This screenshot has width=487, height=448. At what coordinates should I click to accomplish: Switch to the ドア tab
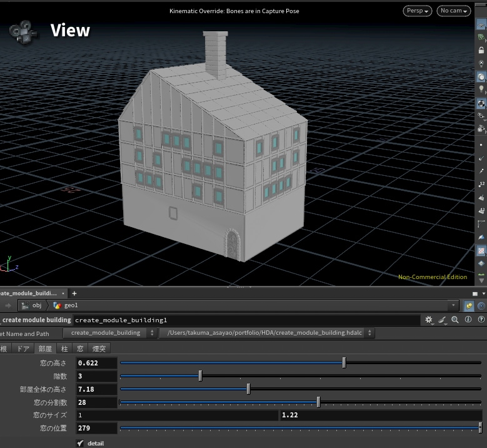pos(23,349)
